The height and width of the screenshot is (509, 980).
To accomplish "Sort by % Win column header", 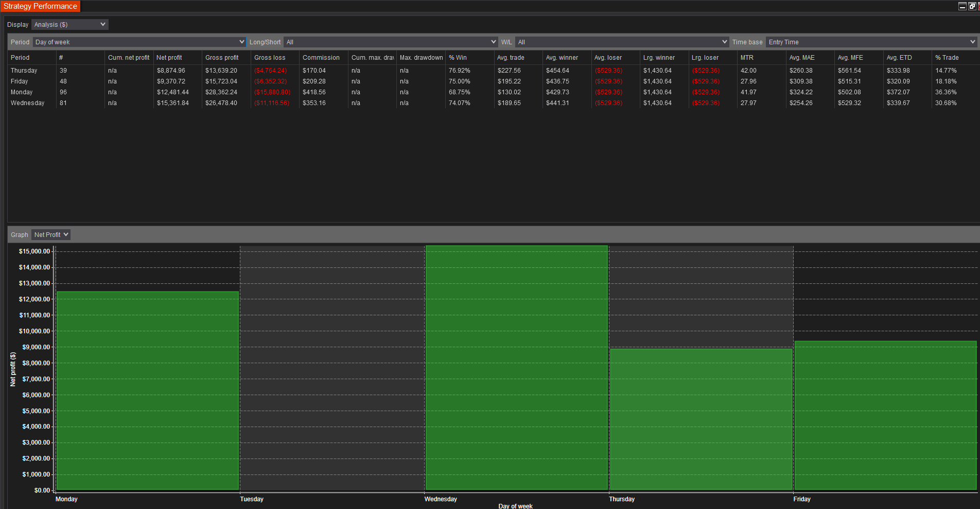I will 469,58.
